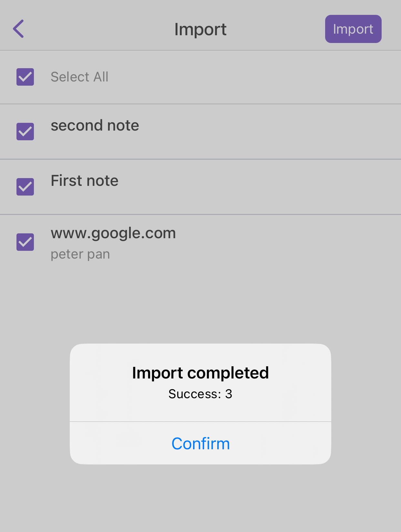Tap the Select All label text
Screen dimensions: 401x532
pos(79,77)
